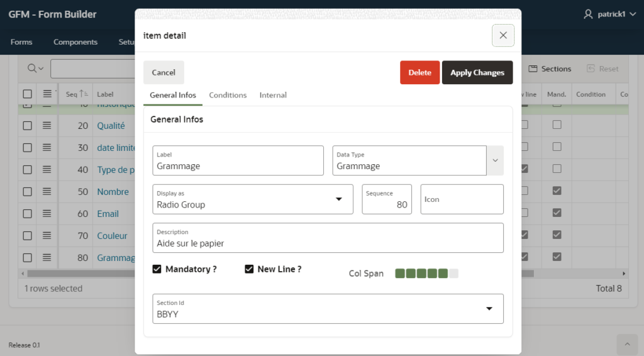Toggle the Mand. checkbox in the Email row
The height and width of the screenshot is (356, 644).
click(557, 213)
